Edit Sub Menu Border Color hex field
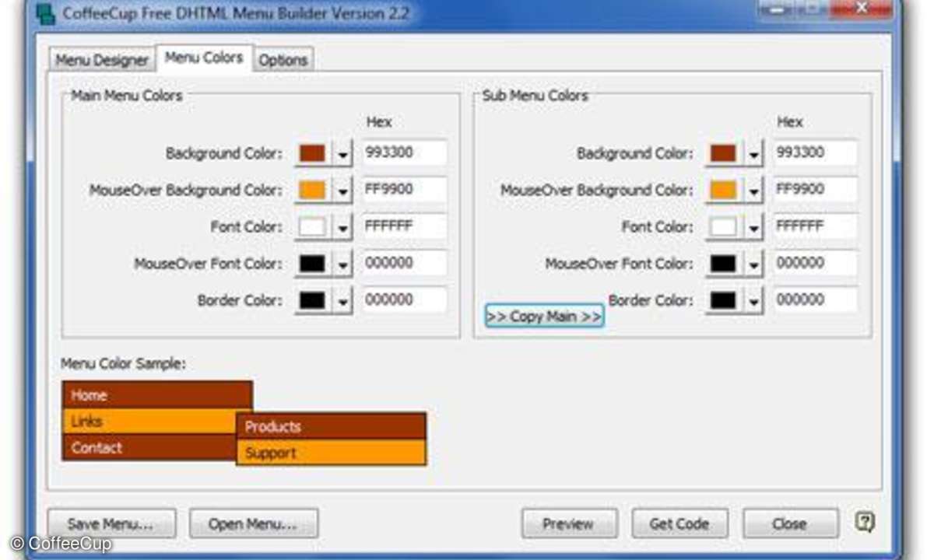 [x=816, y=299]
